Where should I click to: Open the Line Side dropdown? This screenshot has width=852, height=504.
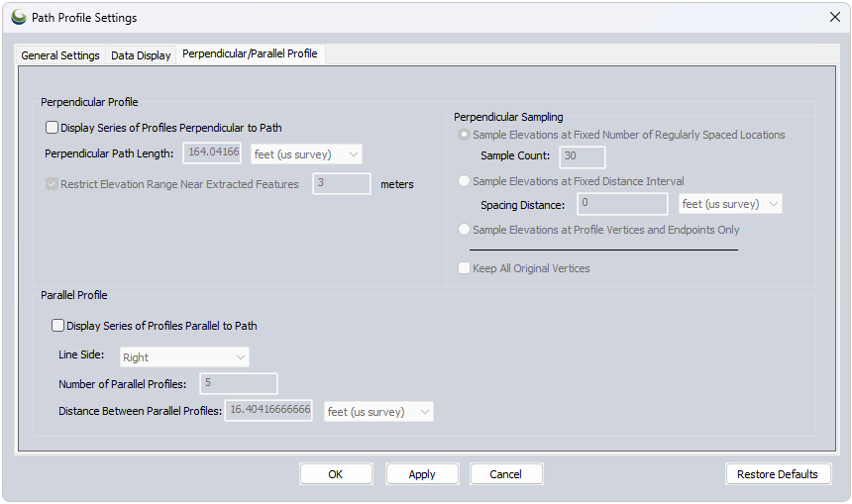(x=184, y=357)
